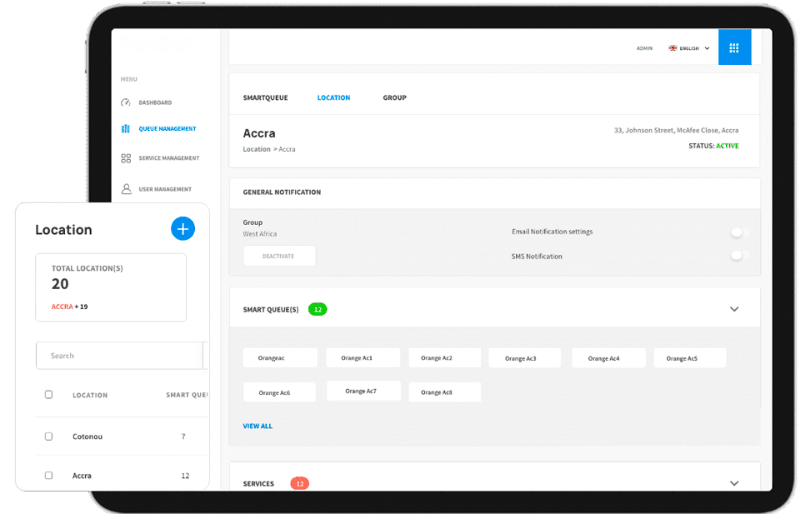Image resolution: width=812 pixels, height=514 pixels.
Task: Open the Orange Ac8 queue chip
Action: [445, 392]
